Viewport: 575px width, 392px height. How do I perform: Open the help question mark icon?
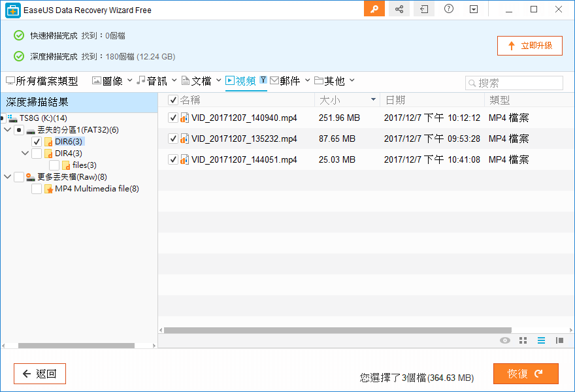[x=448, y=8]
